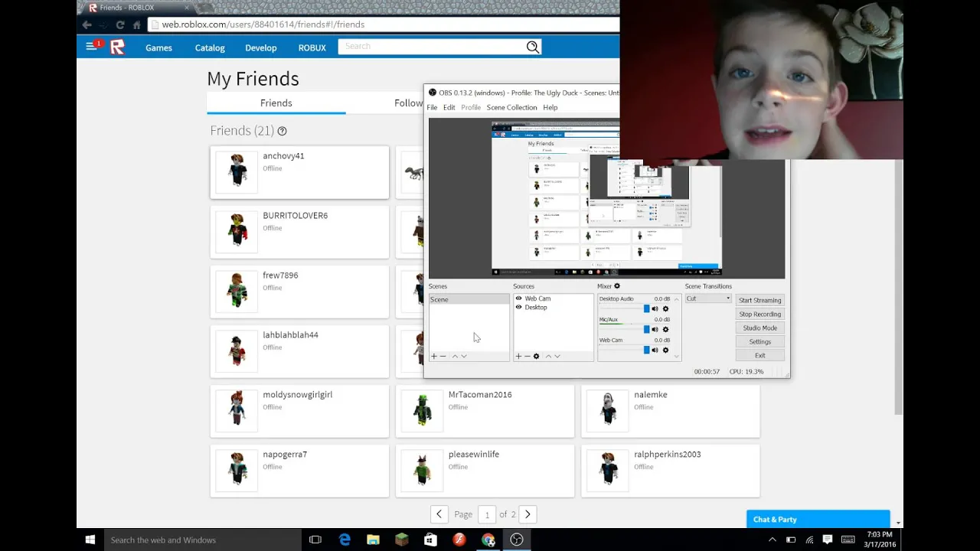Click the browser home icon
The width and height of the screenshot is (980, 551).
137,24
